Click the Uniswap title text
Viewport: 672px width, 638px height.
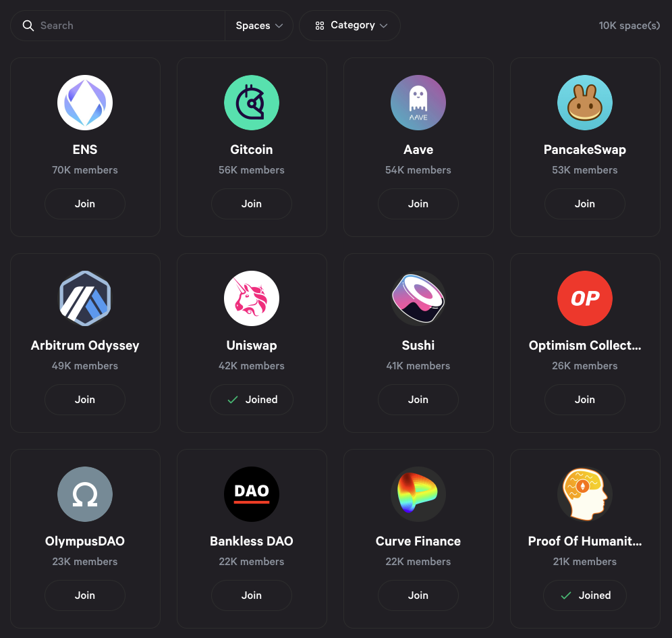252,346
